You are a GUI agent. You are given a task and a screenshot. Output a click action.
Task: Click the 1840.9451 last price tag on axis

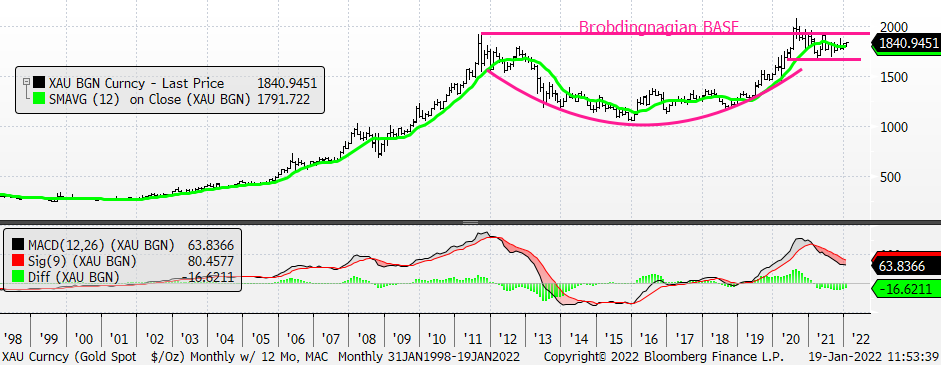pyautogui.click(x=906, y=44)
